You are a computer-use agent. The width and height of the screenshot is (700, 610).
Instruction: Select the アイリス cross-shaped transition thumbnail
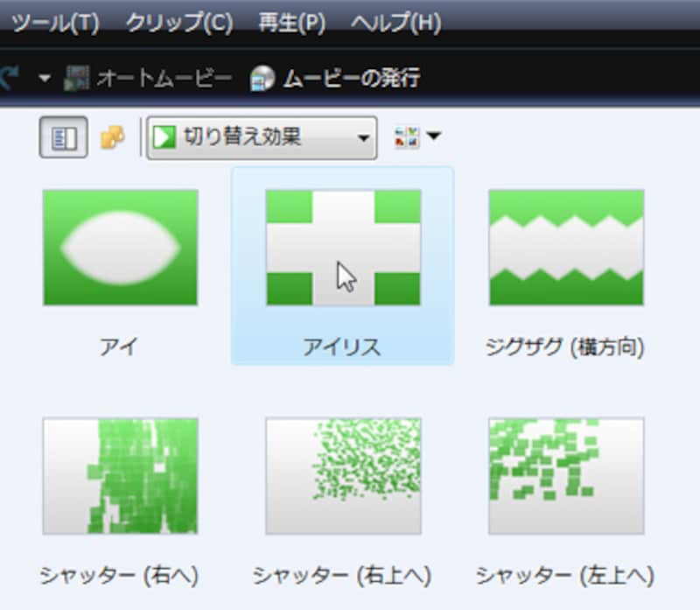pyautogui.click(x=343, y=248)
